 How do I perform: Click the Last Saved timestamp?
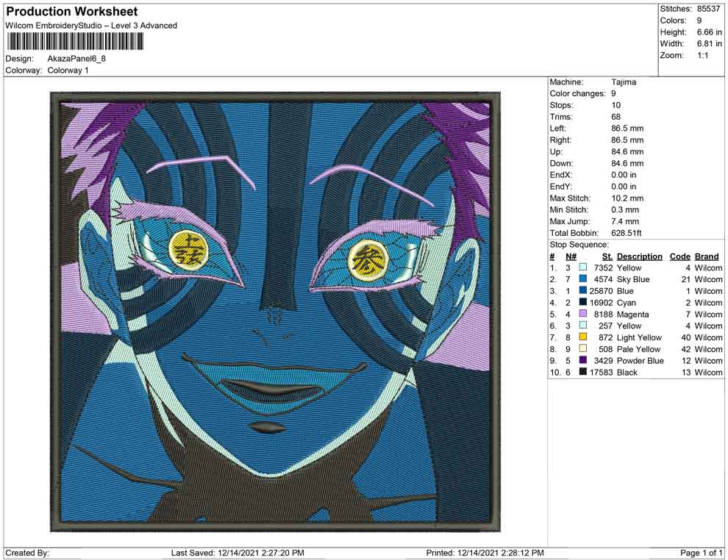[x=238, y=553]
